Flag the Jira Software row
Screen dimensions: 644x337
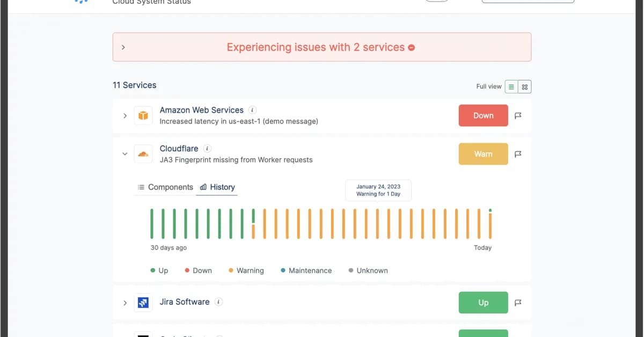[518, 303]
